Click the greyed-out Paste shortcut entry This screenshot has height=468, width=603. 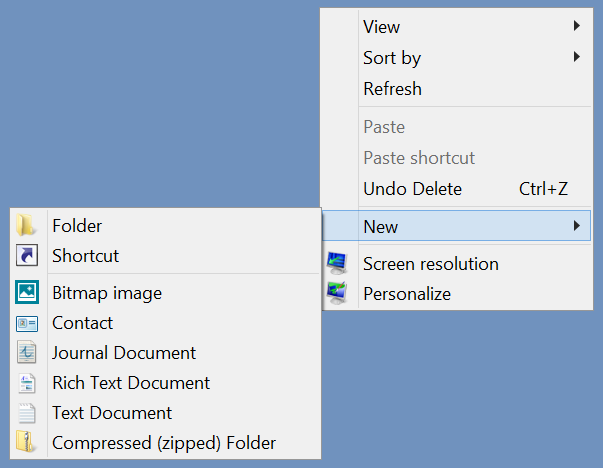pyautogui.click(x=456, y=158)
